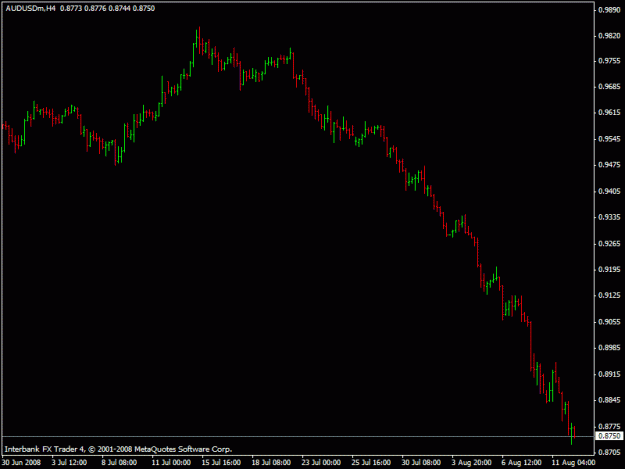Click the 0.9755 price scale label
This screenshot has width=625, height=469.
pyautogui.click(x=609, y=61)
